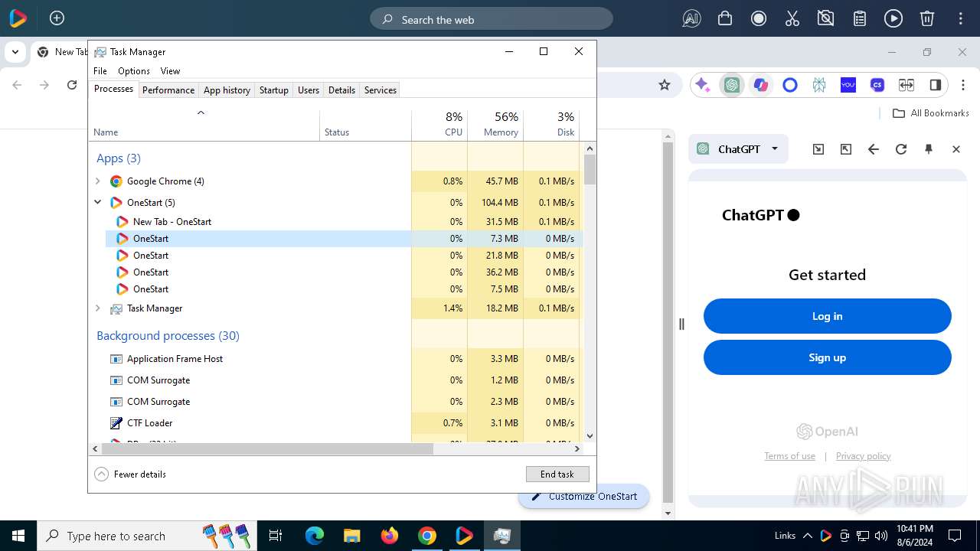The height and width of the screenshot is (551, 980).
Task: Click the Task Manager horizontal scrollbar
Action: 266,448
